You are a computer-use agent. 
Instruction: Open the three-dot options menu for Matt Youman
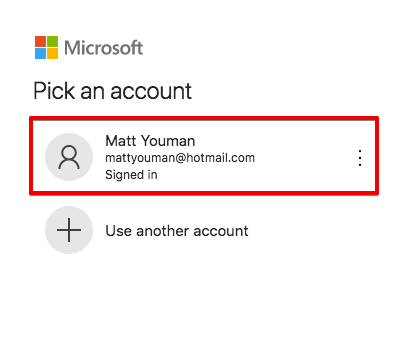click(x=360, y=158)
